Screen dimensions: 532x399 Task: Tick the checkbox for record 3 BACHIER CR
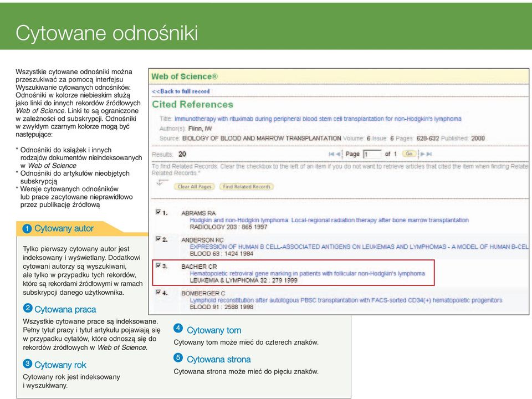(x=158, y=265)
